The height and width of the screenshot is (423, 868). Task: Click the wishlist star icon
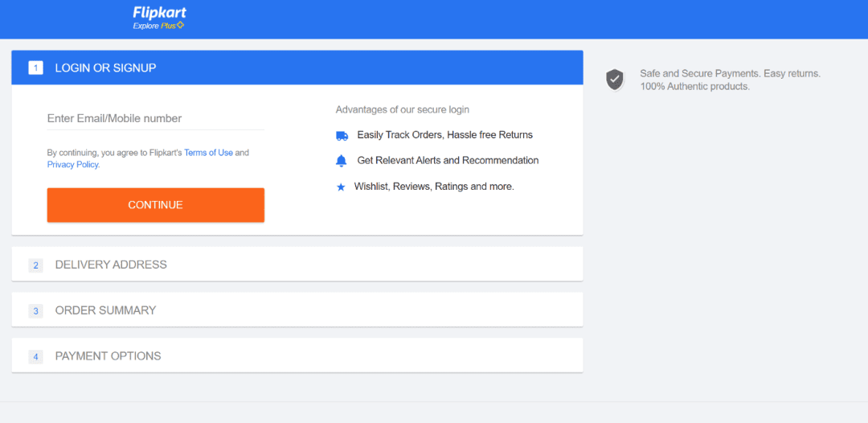tap(341, 187)
